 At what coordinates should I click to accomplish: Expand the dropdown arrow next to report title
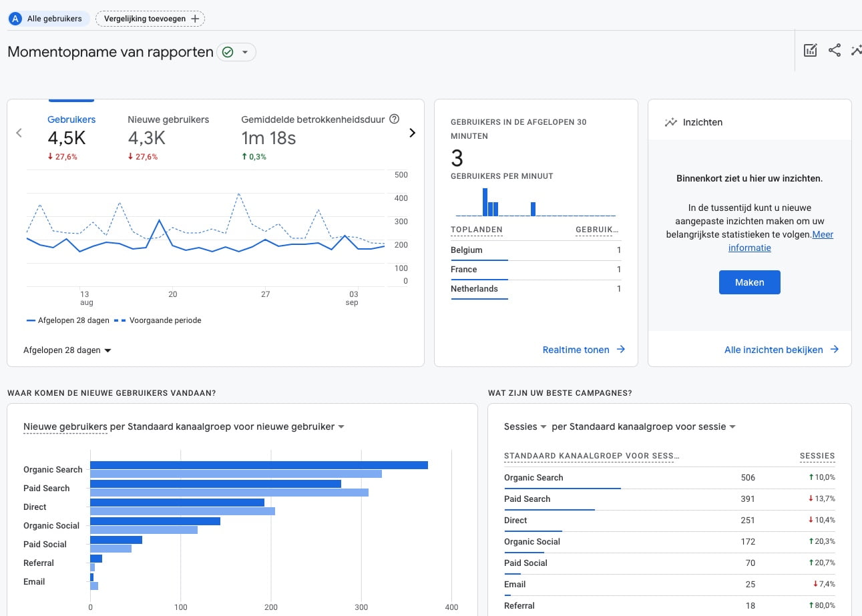click(x=245, y=52)
